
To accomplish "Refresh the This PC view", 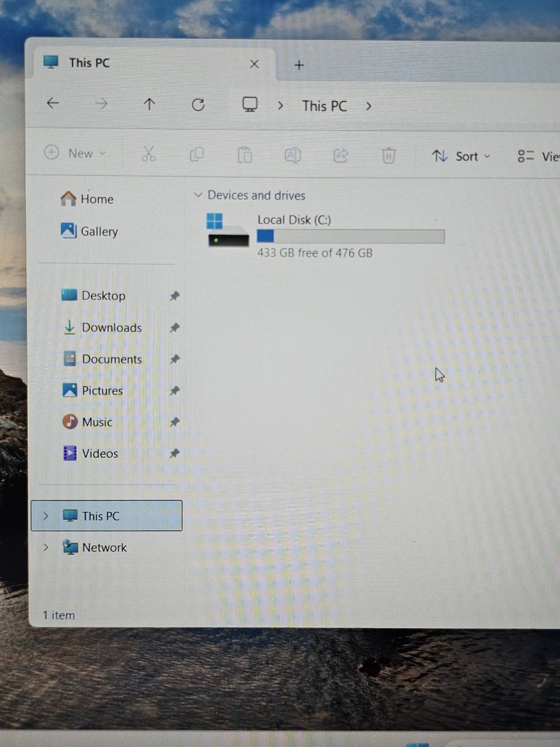I will [198, 105].
